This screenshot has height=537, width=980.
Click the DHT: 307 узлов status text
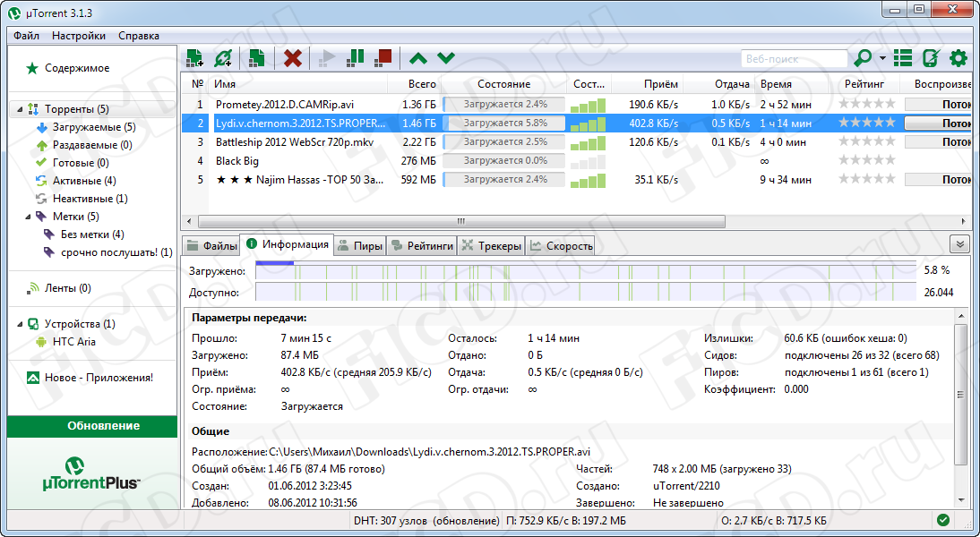(x=427, y=520)
